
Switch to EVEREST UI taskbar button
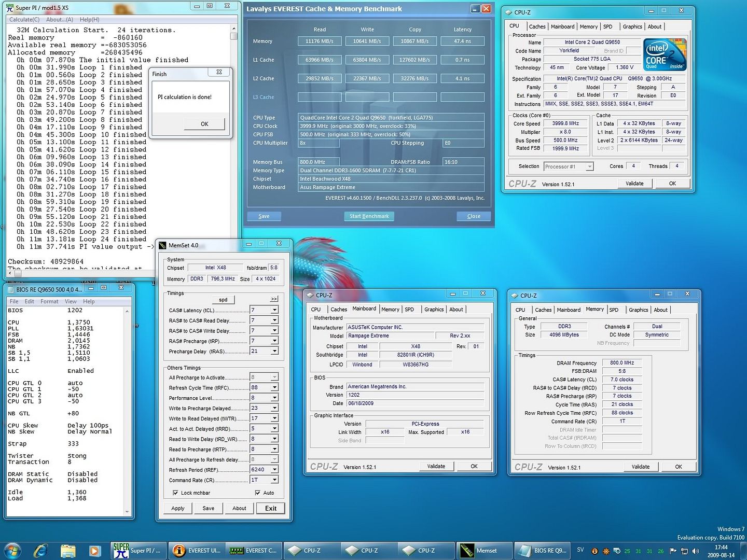point(197,550)
